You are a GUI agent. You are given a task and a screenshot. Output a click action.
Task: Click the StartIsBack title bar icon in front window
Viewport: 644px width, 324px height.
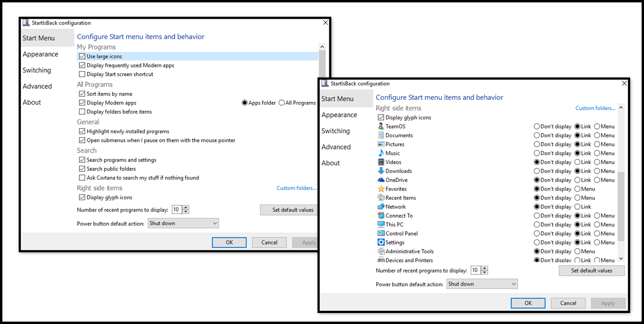click(x=325, y=84)
